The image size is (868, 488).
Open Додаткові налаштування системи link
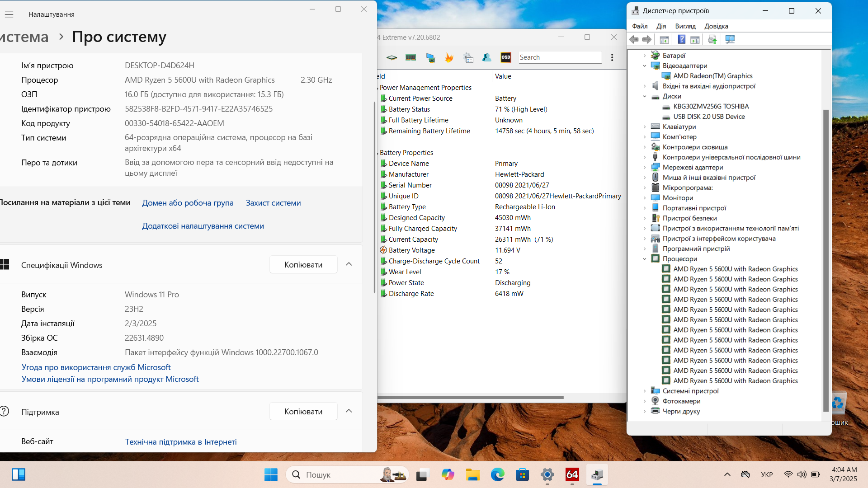click(203, 226)
